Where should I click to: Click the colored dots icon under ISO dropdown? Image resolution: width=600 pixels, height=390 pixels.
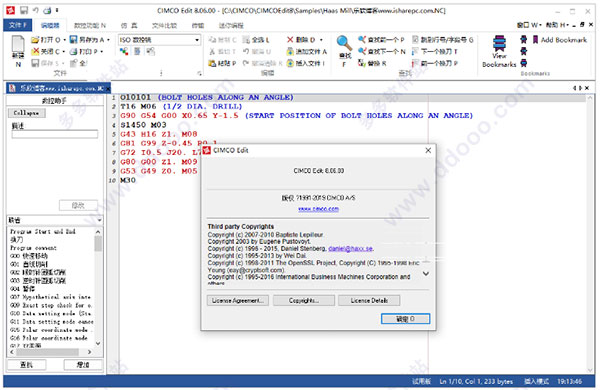124,51
